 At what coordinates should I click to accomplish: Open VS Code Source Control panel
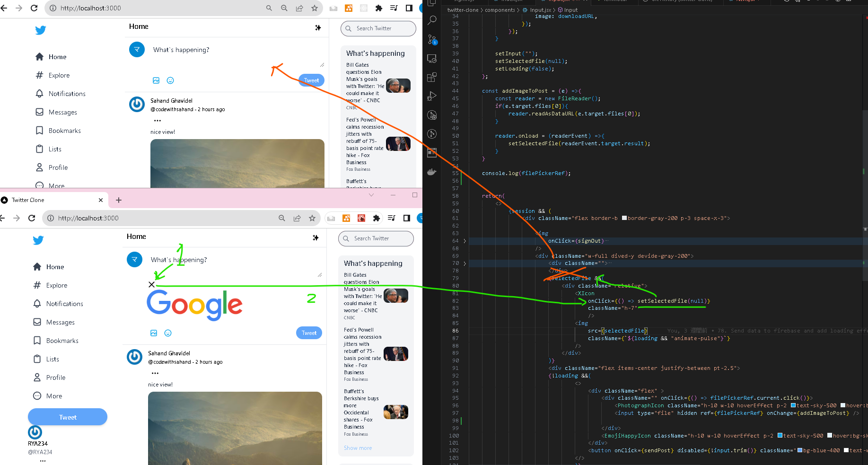tap(432, 39)
